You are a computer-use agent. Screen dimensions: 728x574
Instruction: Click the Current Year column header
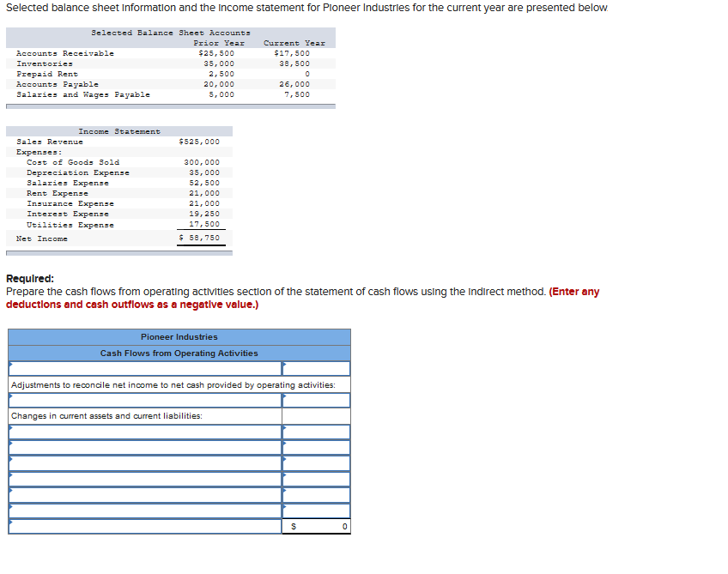coord(294,43)
